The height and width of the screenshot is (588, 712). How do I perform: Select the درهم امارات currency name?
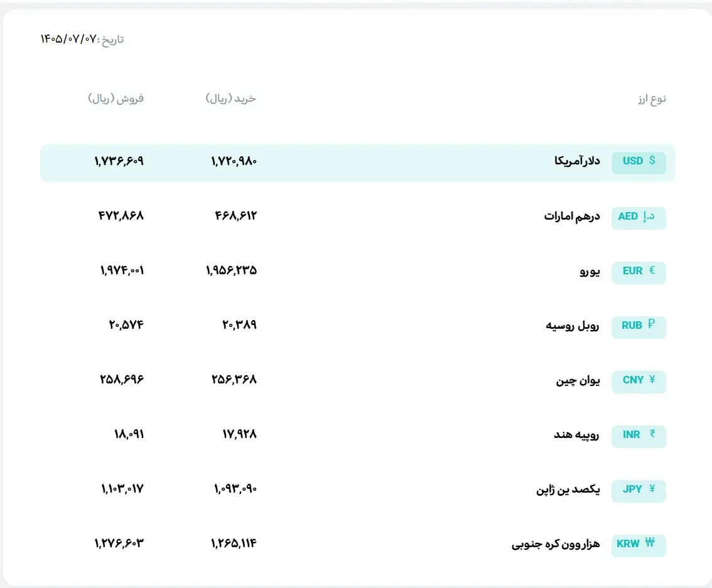(572, 216)
